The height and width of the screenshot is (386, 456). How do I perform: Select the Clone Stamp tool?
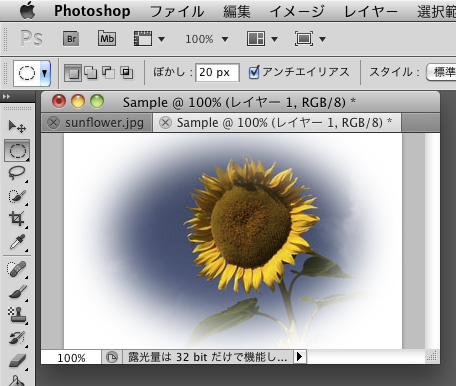point(17,315)
